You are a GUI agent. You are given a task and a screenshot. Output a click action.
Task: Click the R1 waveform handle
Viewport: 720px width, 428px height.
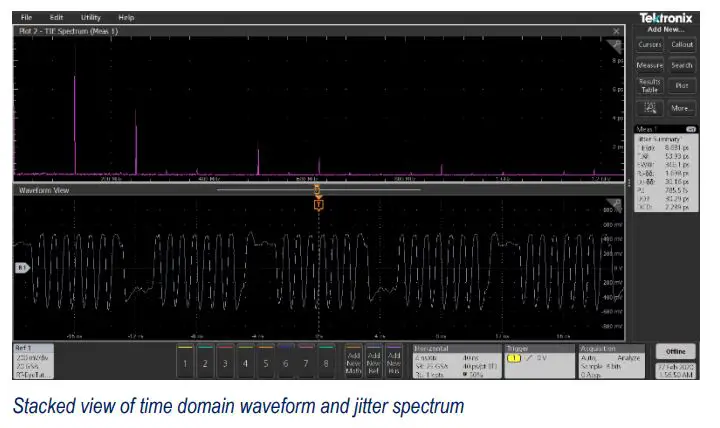tap(22, 267)
